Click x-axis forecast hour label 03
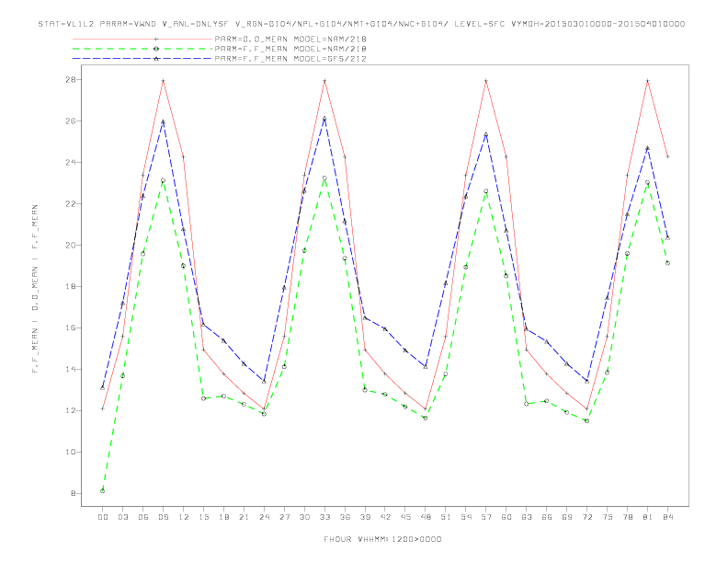Viewport: 728px width, 563px height. tap(122, 517)
